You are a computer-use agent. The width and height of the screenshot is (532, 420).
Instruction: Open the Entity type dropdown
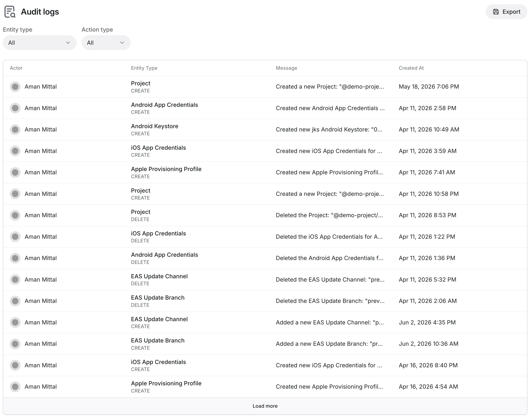40,43
